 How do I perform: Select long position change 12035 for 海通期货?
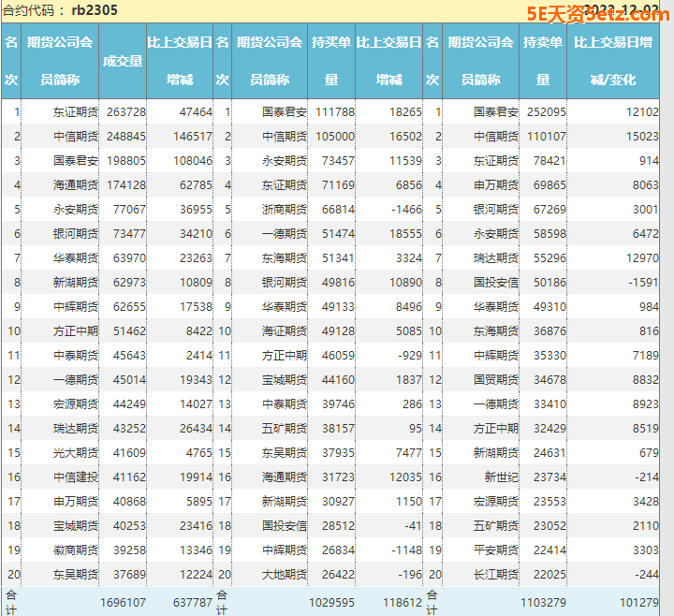pos(405,477)
